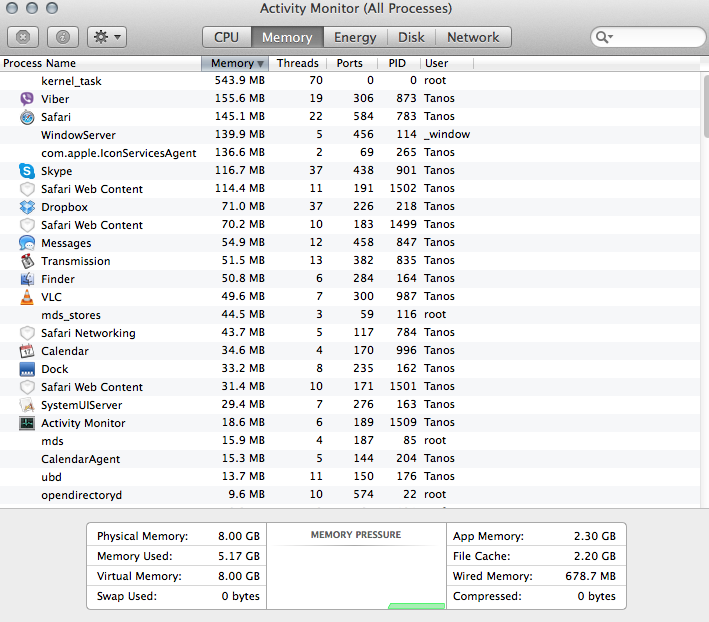Image resolution: width=709 pixels, height=622 pixels.
Task: Select the Memory tab
Action: click(287, 37)
